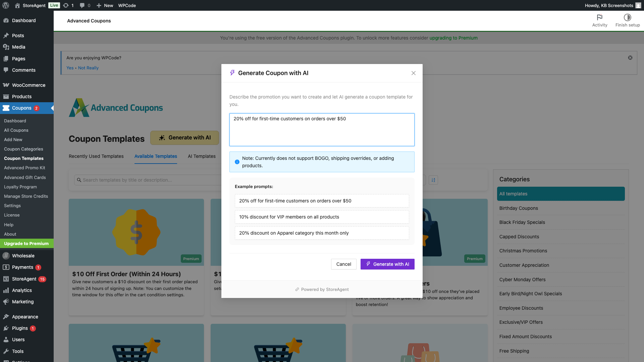This screenshot has width=644, height=362.
Task: Click the WordPress logo icon in admin bar
Action: coord(6,5)
